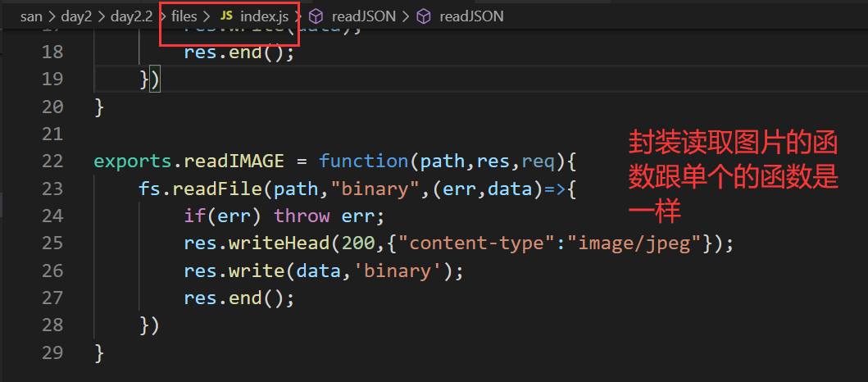This screenshot has width=868, height=382.
Task: Place cursor on 'readIMAGE' identifier
Action: point(234,161)
